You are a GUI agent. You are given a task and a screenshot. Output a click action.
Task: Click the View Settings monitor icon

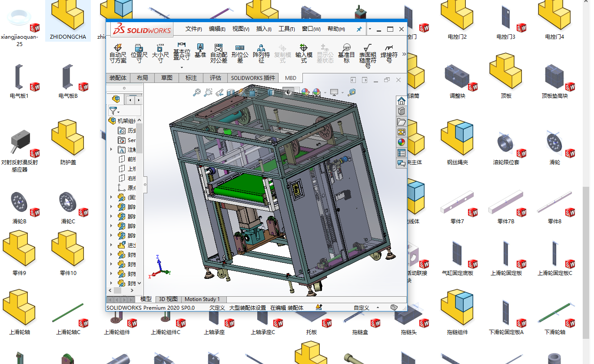(334, 92)
